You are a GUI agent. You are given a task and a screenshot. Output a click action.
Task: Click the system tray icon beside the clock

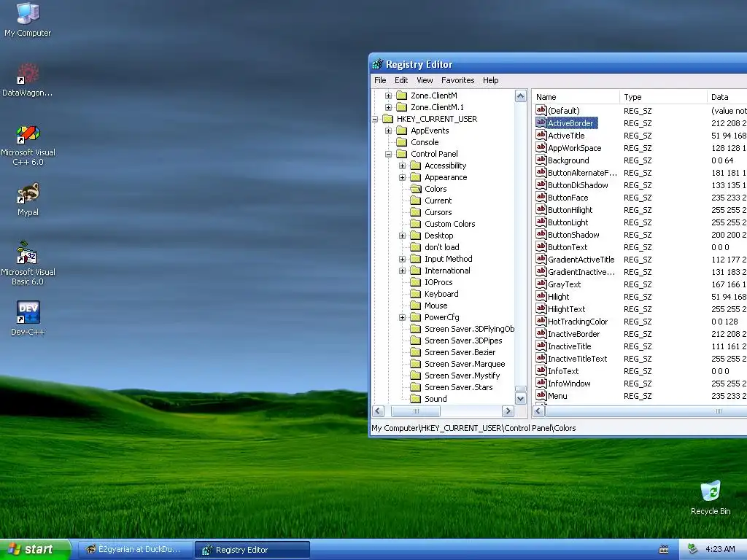pos(692,549)
